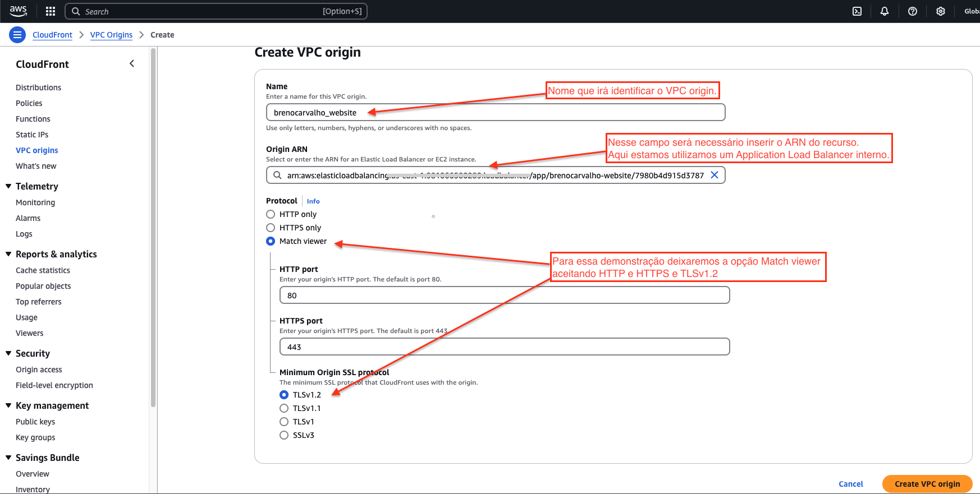The height and width of the screenshot is (494, 980).
Task: Click the AWS logo home icon
Action: tap(18, 11)
